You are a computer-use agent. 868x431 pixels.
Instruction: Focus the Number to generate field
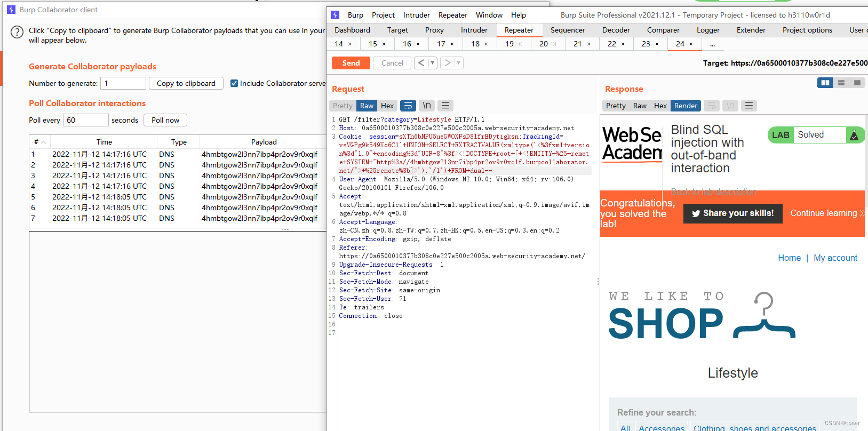pos(123,83)
